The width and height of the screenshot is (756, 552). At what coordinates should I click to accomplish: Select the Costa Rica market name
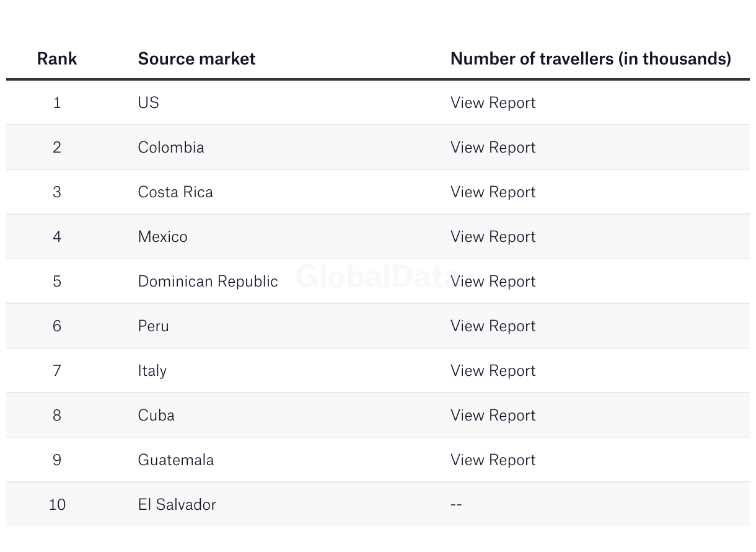point(175,192)
